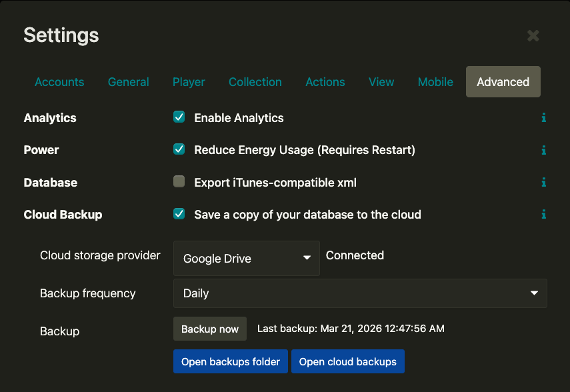Click the Connected status text
The width and height of the screenshot is (570, 392).
tap(355, 255)
